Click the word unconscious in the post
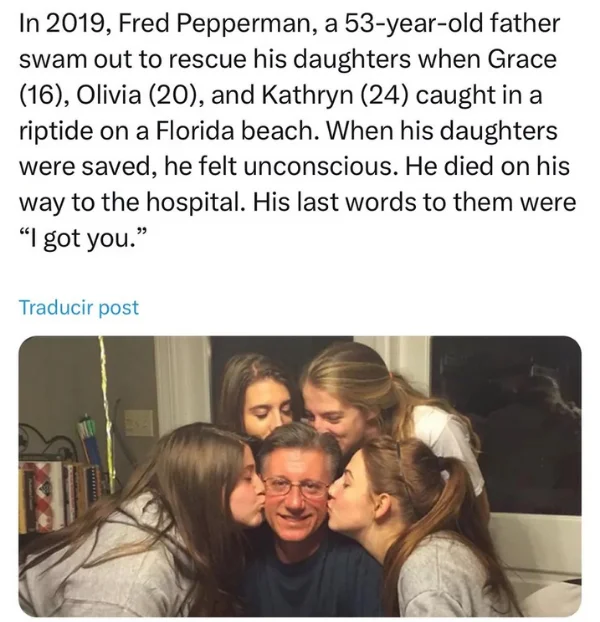600x622 pixels. (316, 167)
